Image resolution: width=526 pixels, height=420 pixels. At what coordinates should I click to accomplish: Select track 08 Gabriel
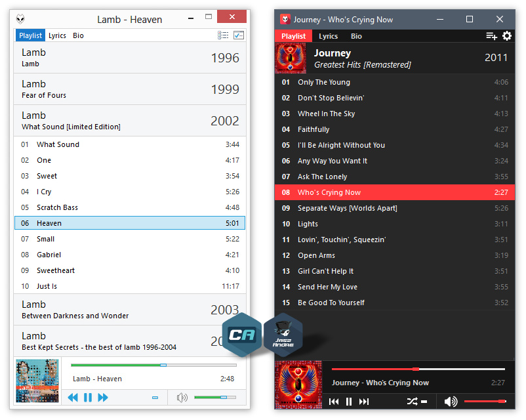[x=130, y=255]
